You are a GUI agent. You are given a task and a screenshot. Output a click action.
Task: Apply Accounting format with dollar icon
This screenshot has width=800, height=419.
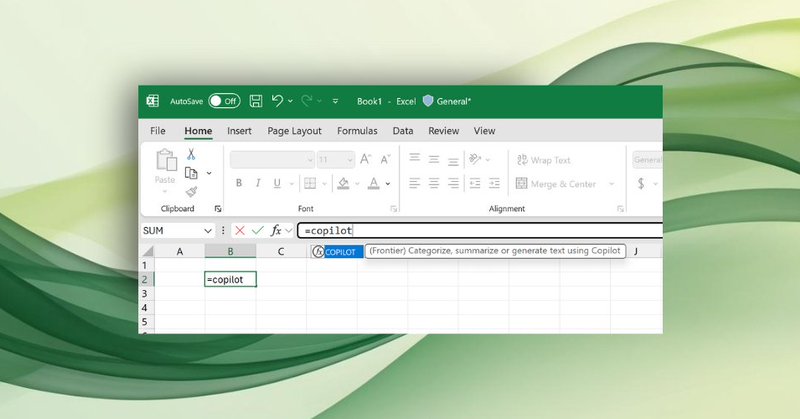tap(641, 183)
